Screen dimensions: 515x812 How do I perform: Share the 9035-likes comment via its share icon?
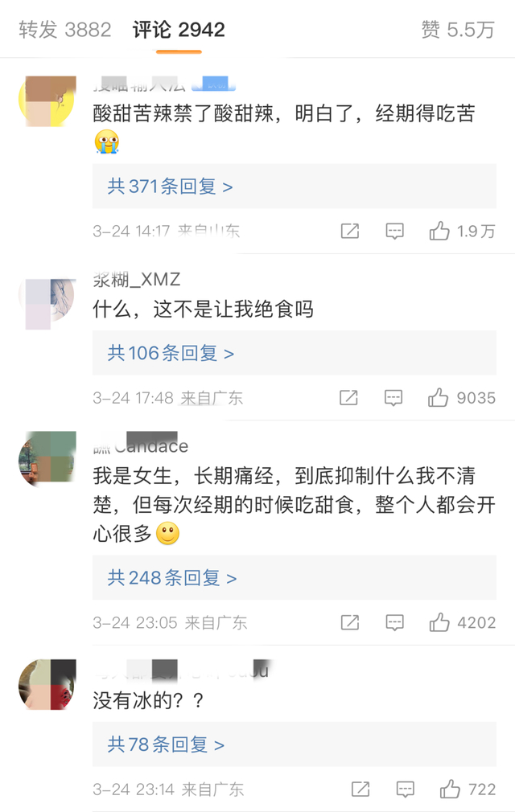(348, 397)
